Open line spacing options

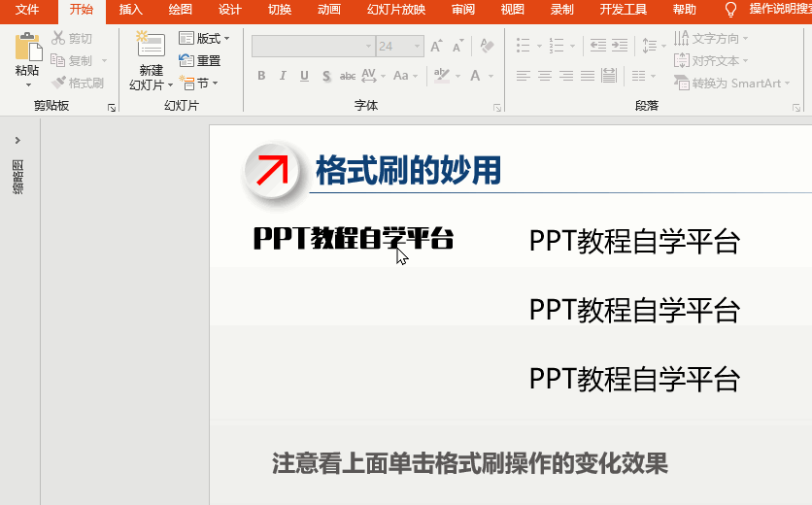[654, 46]
